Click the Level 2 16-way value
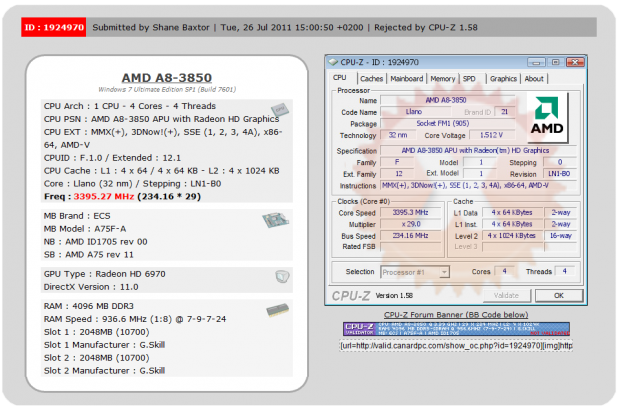The image size is (620, 409). 561,235
